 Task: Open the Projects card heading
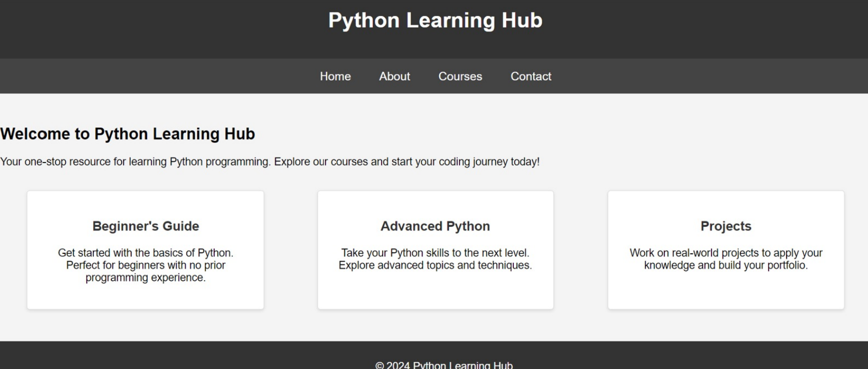(726, 226)
